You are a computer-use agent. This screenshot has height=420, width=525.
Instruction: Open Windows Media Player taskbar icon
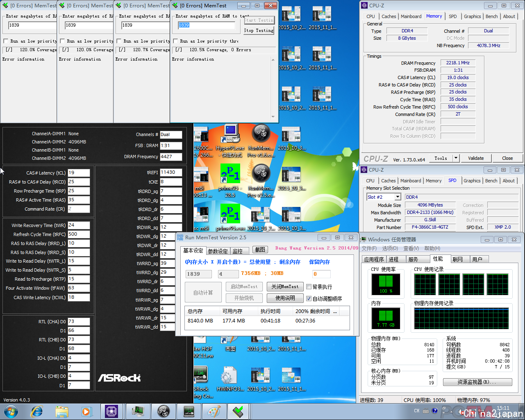point(86,411)
